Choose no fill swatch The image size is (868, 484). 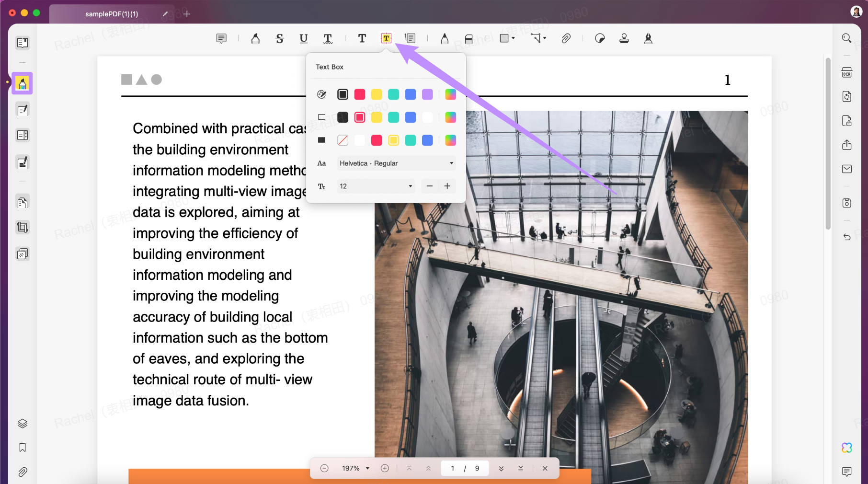pyautogui.click(x=343, y=140)
